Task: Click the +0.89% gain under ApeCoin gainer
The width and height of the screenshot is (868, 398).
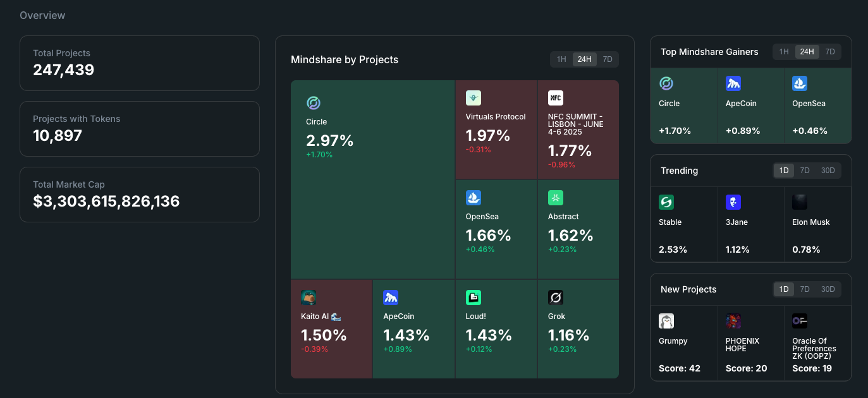Action: click(x=743, y=131)
